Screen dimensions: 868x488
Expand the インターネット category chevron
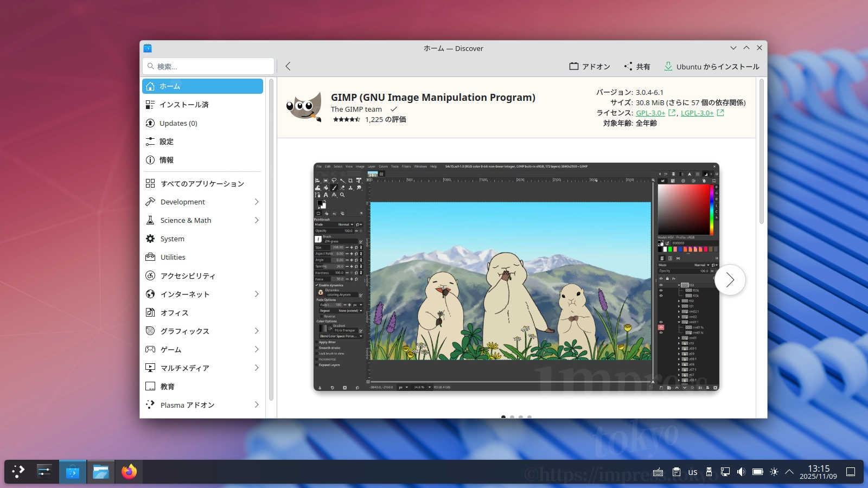(x=257, y=294)
